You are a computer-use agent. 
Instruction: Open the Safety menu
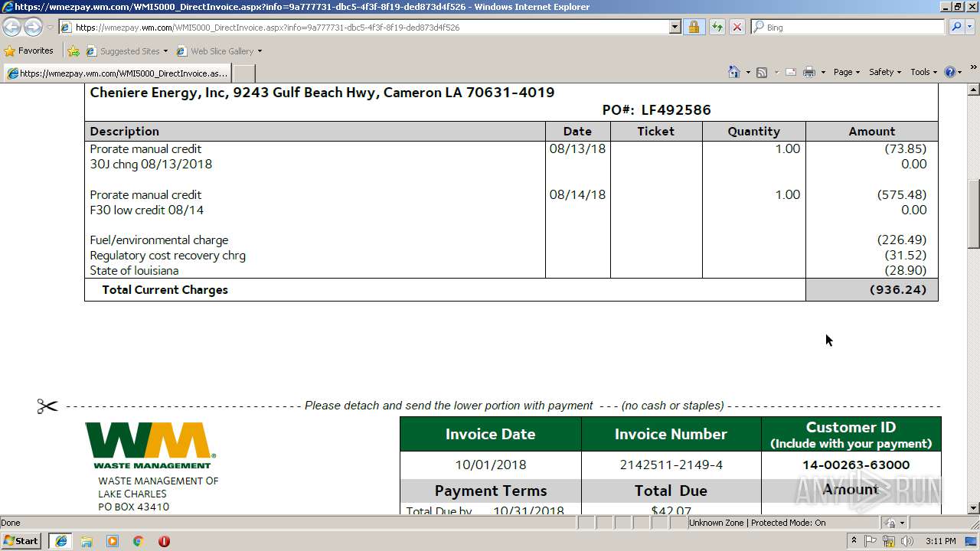(x=884, y=72)
